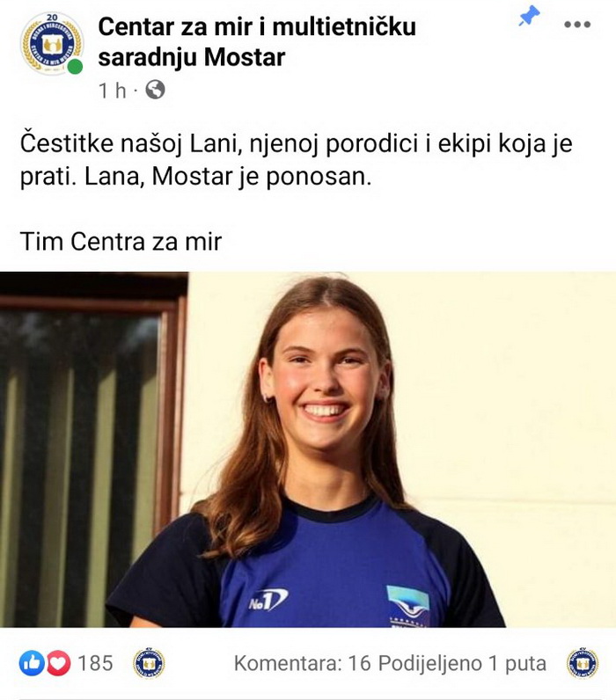Open the 185 reactions list
The image size is (616, 700).
95,663
